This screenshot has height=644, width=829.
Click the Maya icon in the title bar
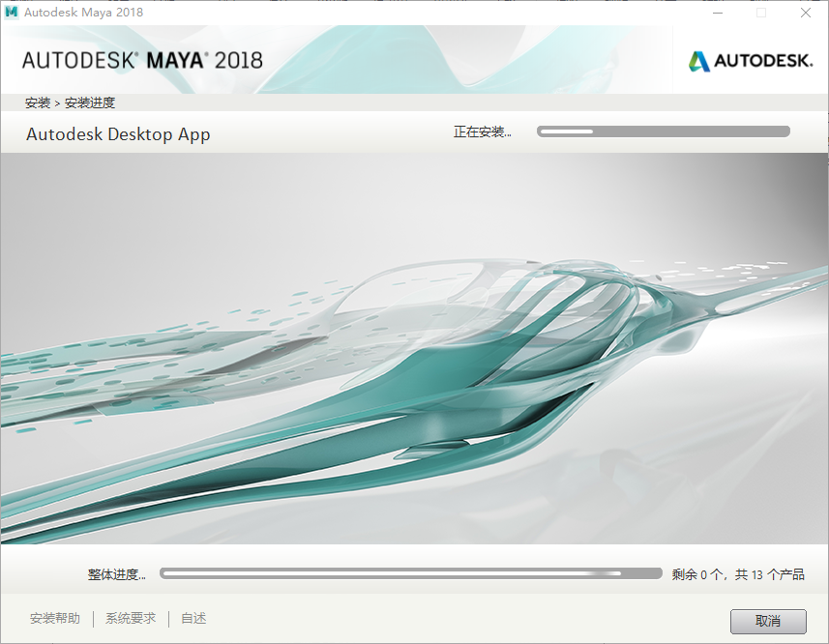click(11, 13)
